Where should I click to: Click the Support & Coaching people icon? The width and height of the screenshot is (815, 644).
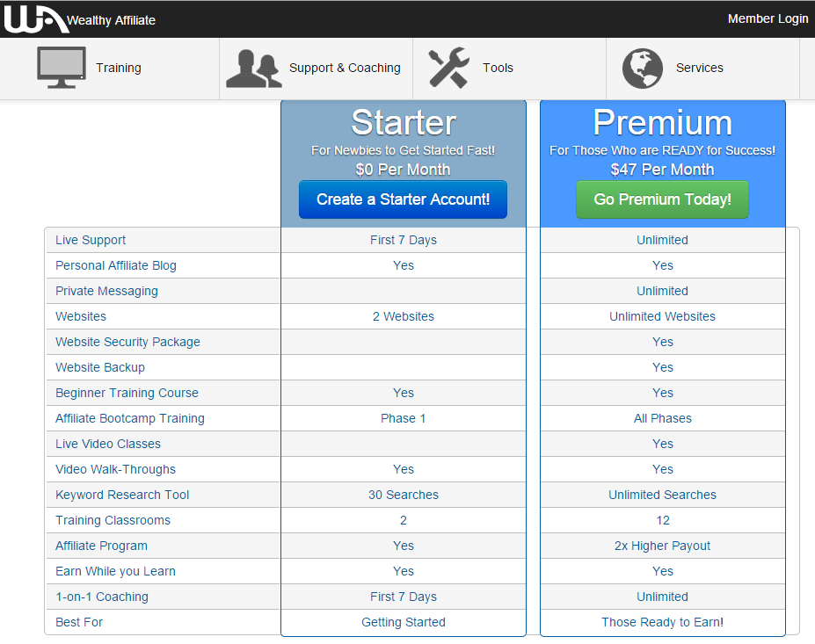click(x=254, y=68)
